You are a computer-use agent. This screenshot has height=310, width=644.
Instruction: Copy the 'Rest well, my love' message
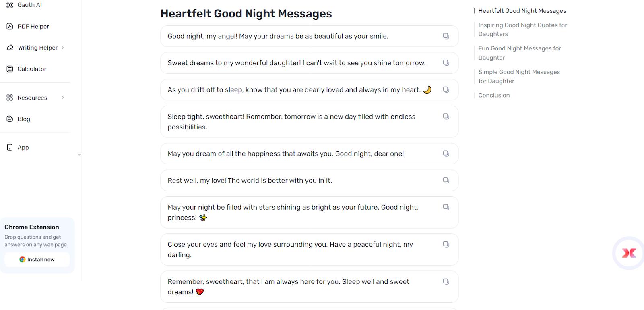tap(446, 180)
